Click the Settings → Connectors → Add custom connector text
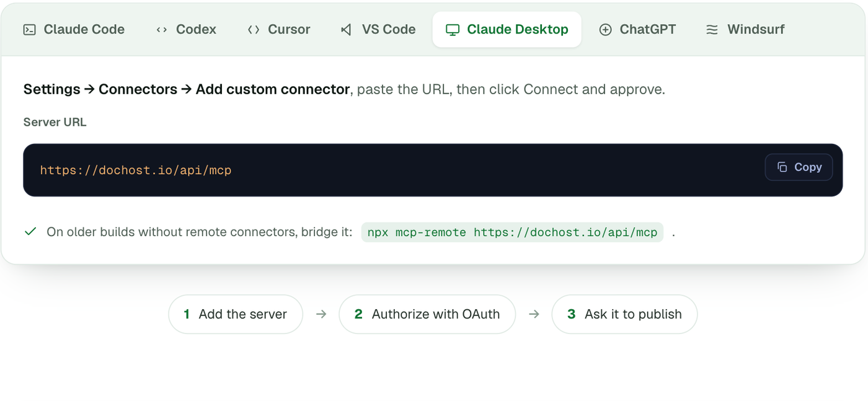 pos(187,89)
